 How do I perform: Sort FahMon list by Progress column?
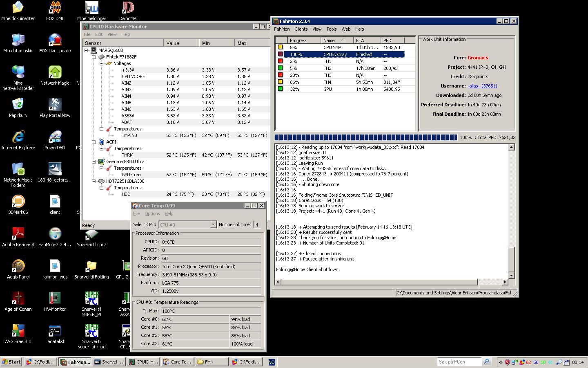tap(304, 40)
